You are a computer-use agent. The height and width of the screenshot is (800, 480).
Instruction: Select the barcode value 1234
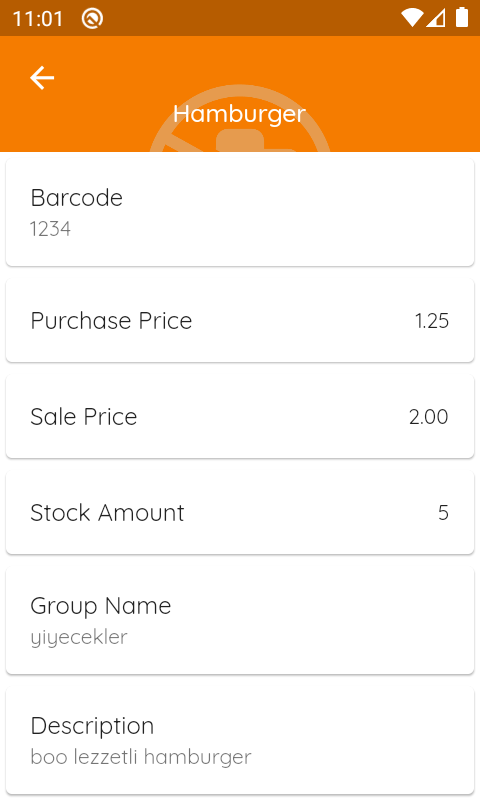tap(50, 229)
